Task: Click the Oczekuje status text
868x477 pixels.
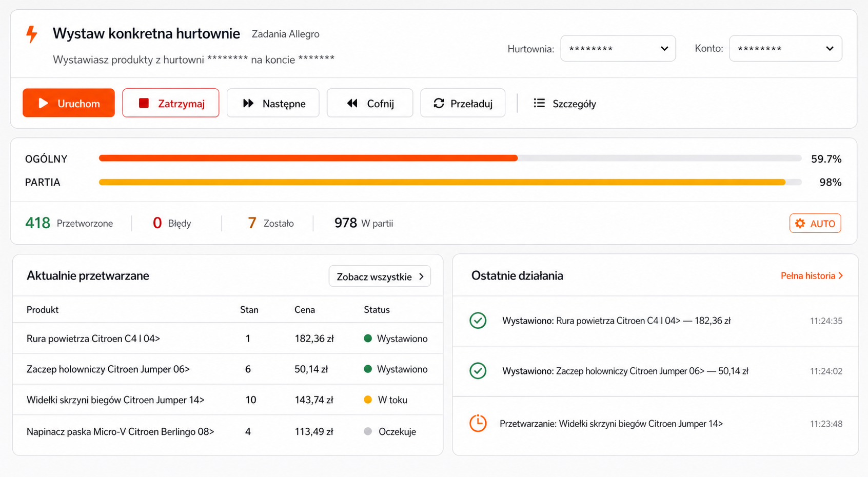Action: pyautogui.click(x=397, y=432)
